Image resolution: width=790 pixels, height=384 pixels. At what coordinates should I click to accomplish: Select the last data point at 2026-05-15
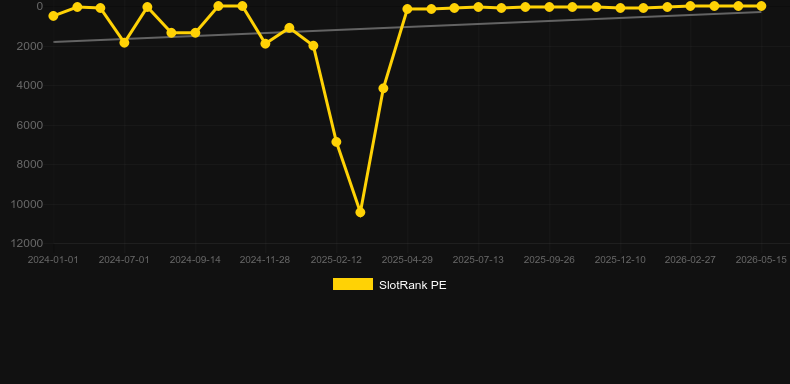click(x=761, y=6)
